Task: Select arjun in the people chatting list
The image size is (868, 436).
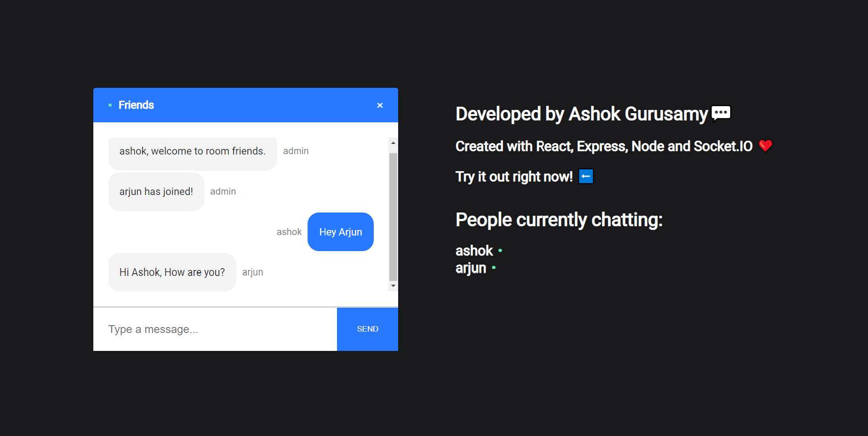Action: [x=471, y=268]
